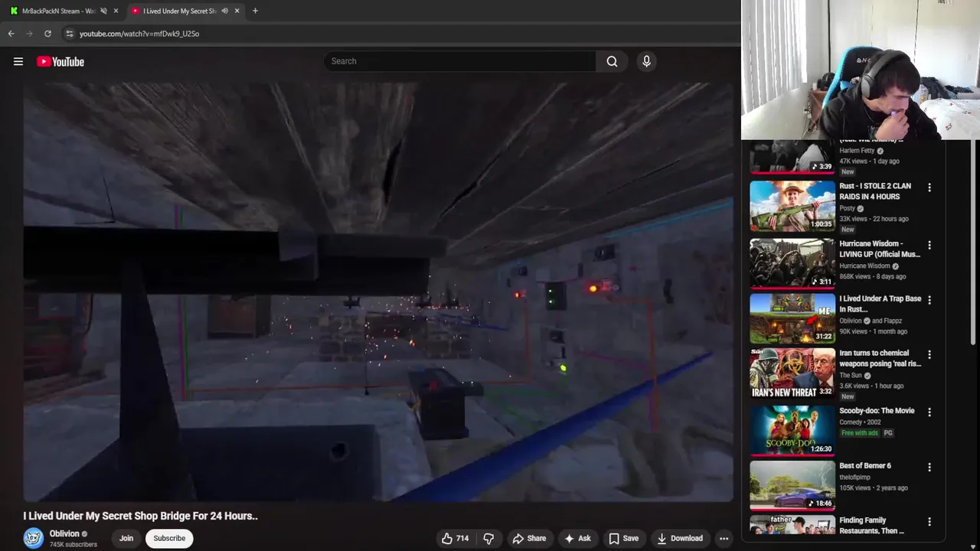Open options menu for Iran chemical weapons video

coord(929,354)
